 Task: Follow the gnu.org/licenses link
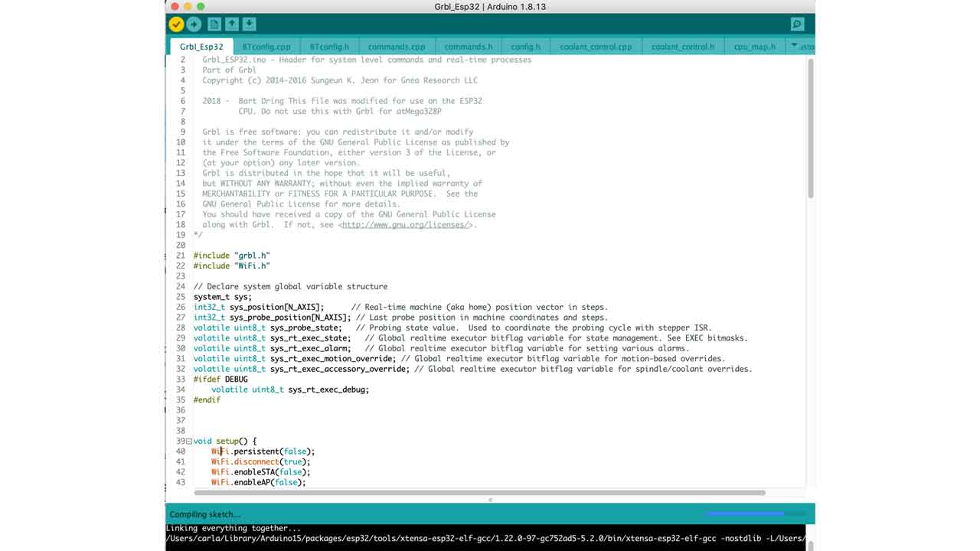(405, 225)
